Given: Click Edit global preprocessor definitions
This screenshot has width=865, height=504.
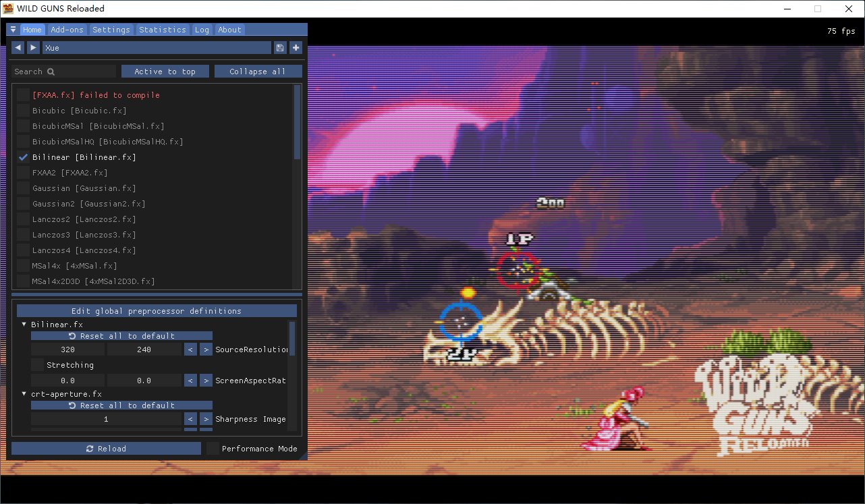Looking at the screenshot, I should pyautogui.click(x=157, y=310).
